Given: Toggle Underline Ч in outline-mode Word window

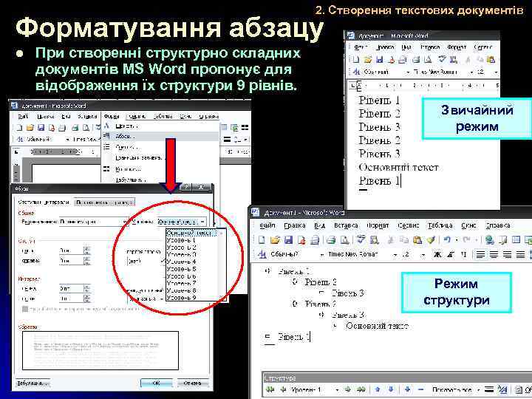Looking at the screenshot, I should click(464, 254).
